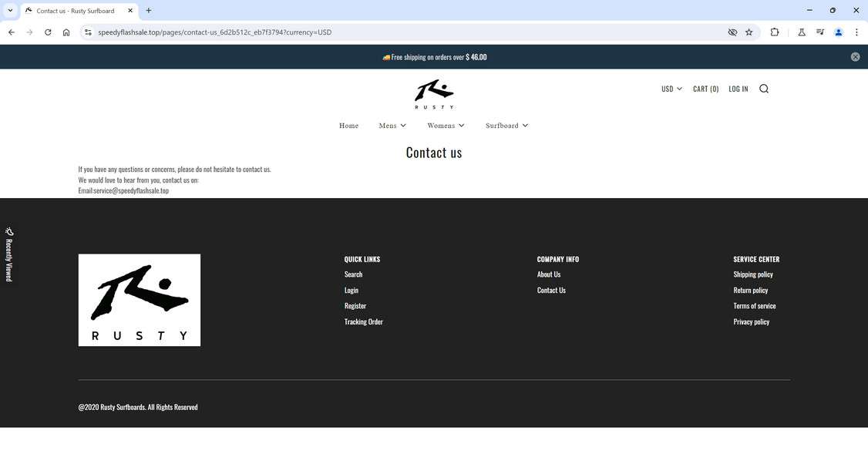Click the SERVICE CENTER footer heading

(756, 259)
